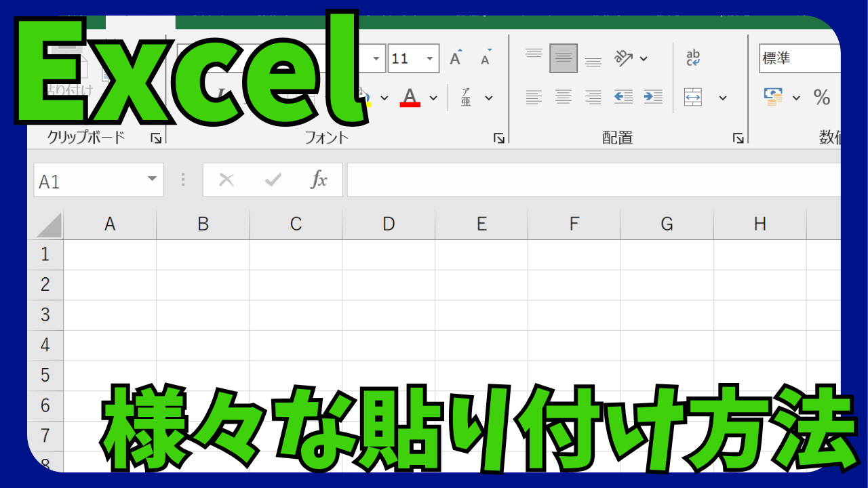Select column C header

tap(296, 225)
